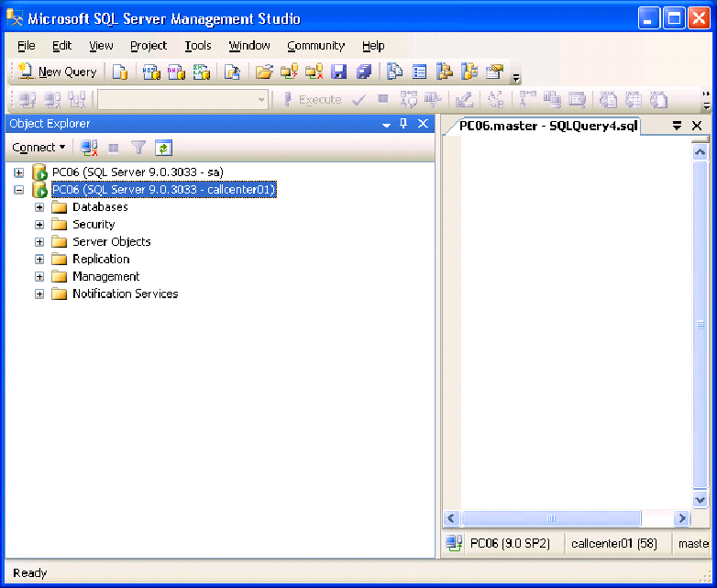Click the Refresh icon in Object Explorer

[x=163, y=147]
